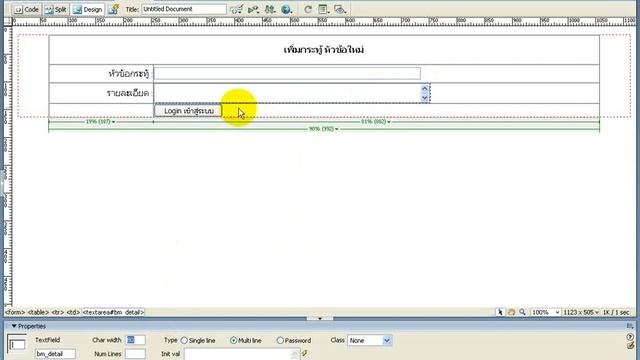640x360 pixels.
Task: Choose the Hand tool icon
Action: 511,312
